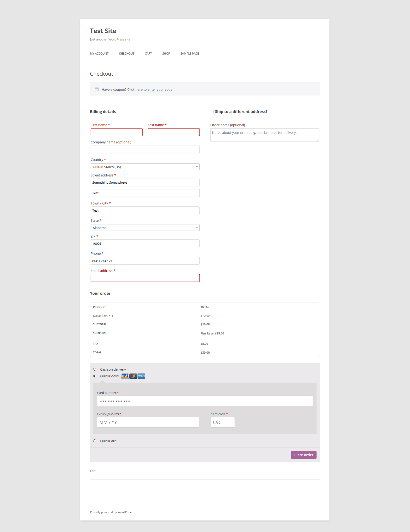The height and width of the screenshot is (532, 410).
Task: Open My Account menu item
Action: (99, 54)
